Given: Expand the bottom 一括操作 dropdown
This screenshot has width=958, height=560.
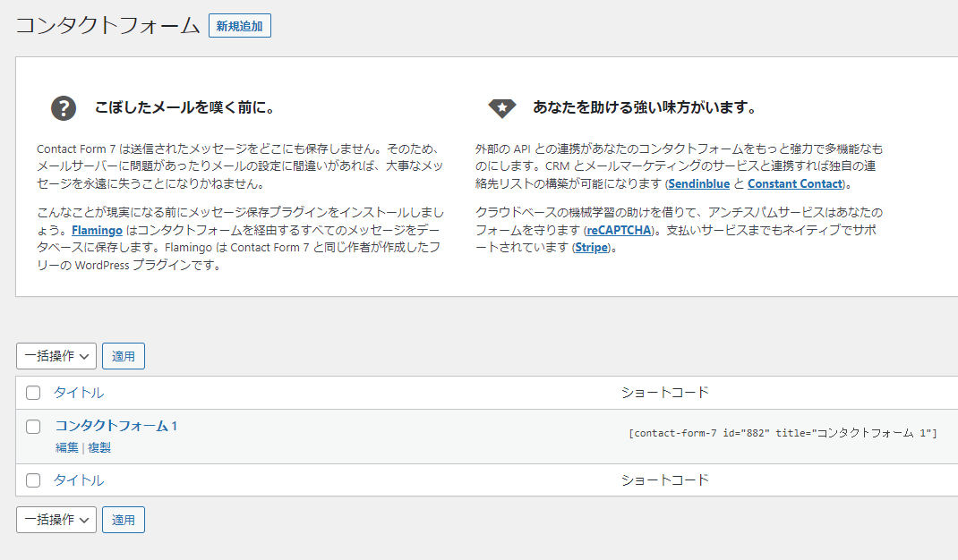Looking at the screenshot, I should 56,520.
